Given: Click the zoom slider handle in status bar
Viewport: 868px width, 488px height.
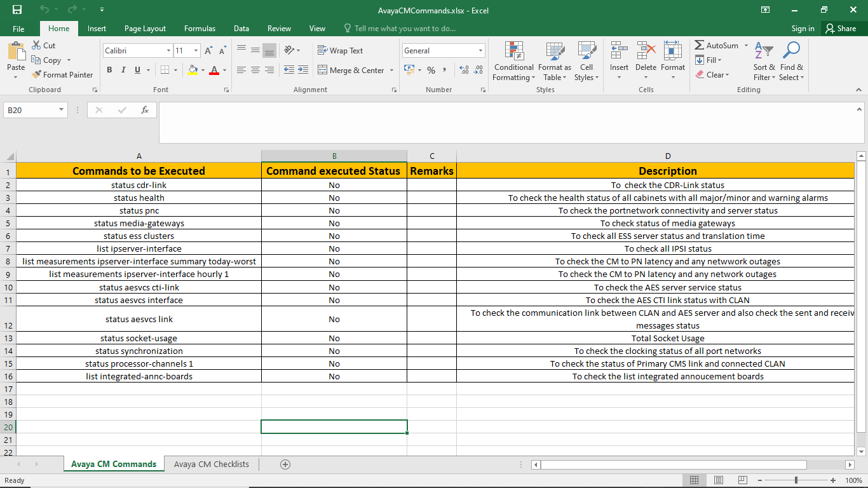Looking at the screenshot, I should [x=796, y=480].
